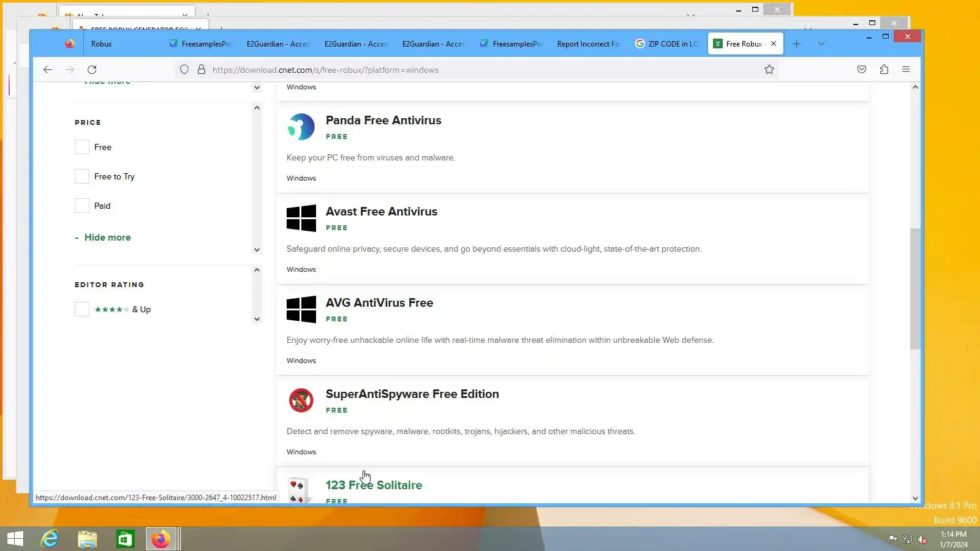Switch to the ZIP CODE in LO tab
980x551 pixels.
coord(667,44)
